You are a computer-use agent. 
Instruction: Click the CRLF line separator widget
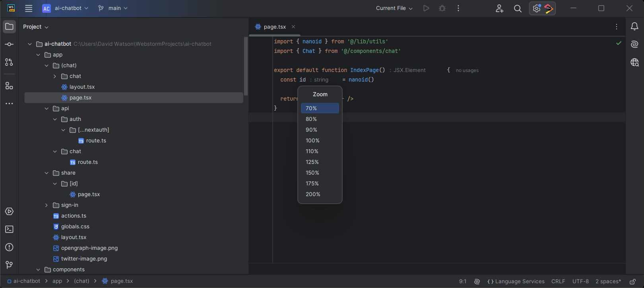(x=558, y=282)
